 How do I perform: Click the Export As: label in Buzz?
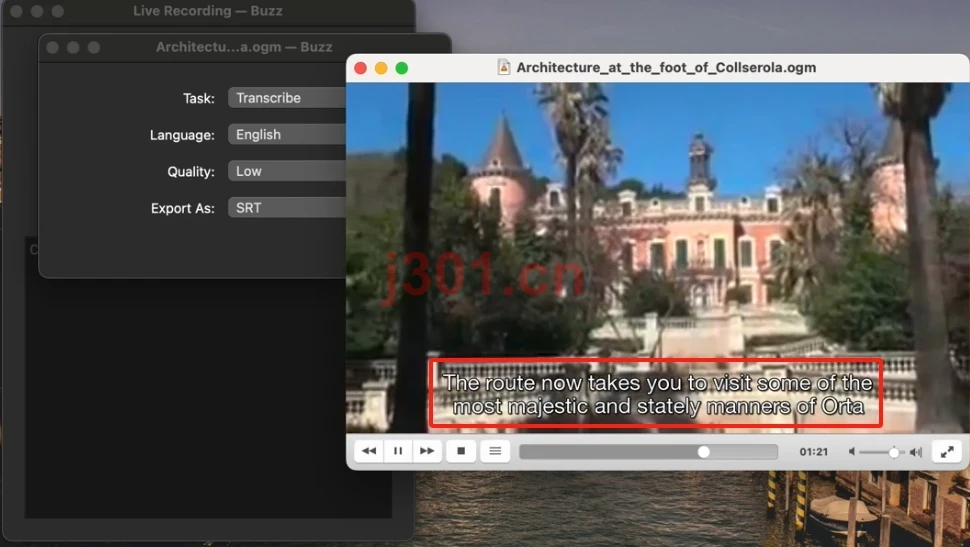coord(182,209)
